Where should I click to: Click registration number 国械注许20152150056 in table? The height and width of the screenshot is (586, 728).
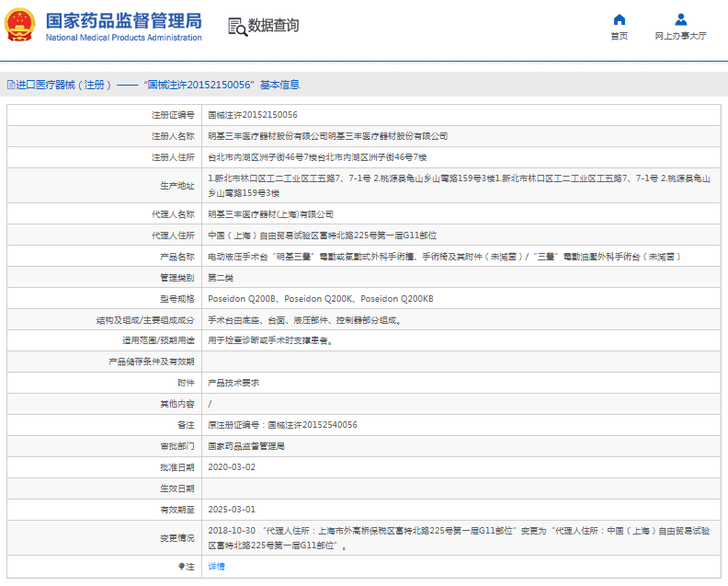click(252, 115)
